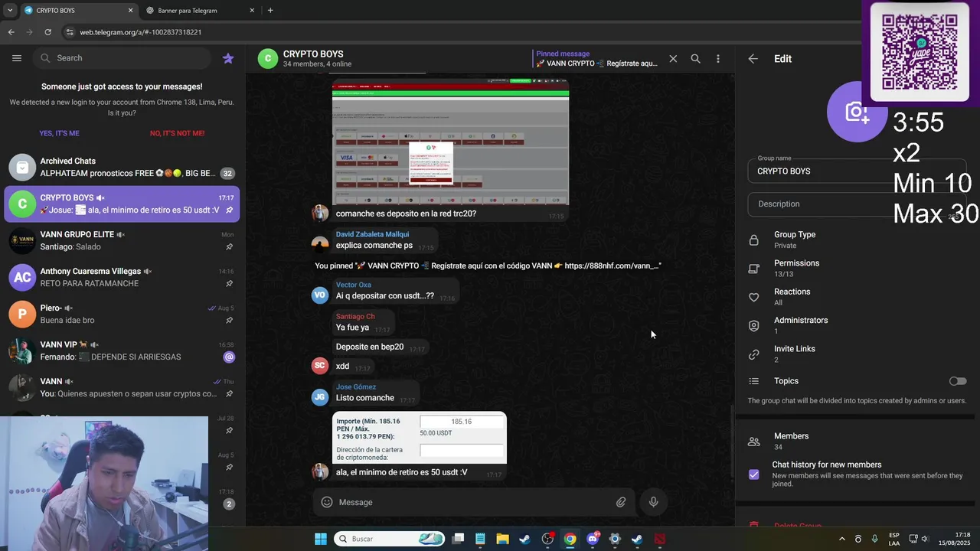Click the Deposite en bep20 message

370,347
